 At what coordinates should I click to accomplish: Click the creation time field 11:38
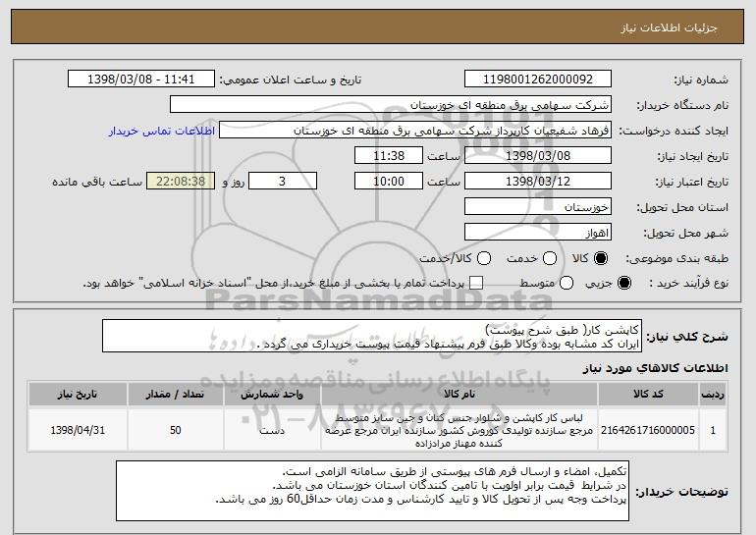[x=389, y=156]
